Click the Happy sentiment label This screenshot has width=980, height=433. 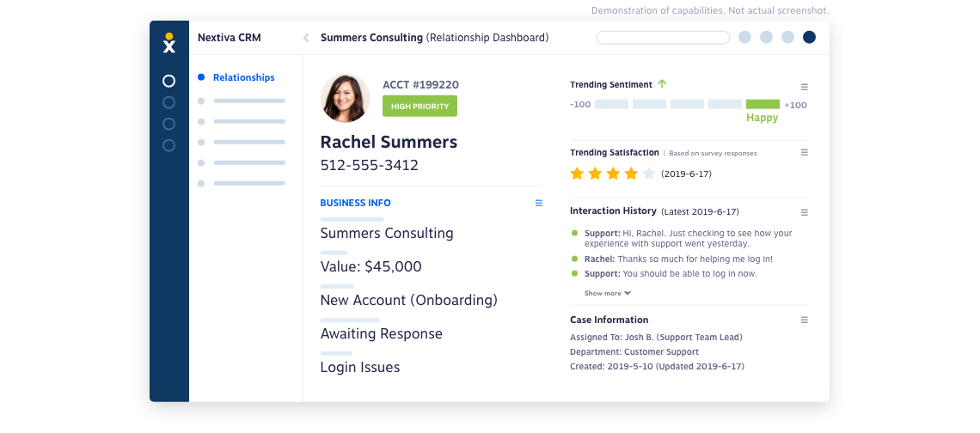coord(762,118)
